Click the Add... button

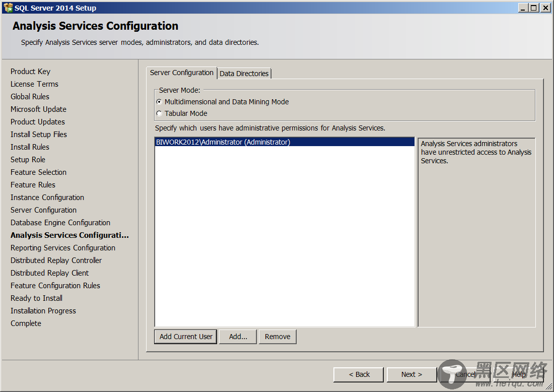[x=238, y=337]
